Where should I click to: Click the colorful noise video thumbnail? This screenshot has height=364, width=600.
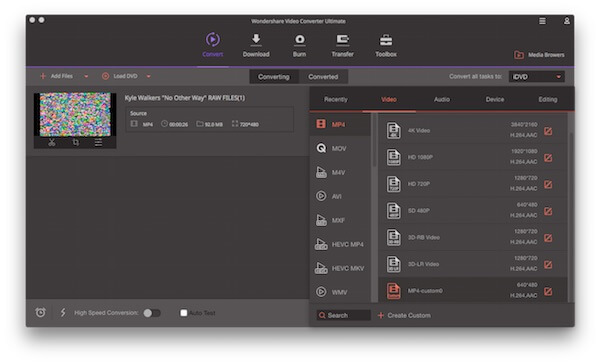(x=75, y=114)
